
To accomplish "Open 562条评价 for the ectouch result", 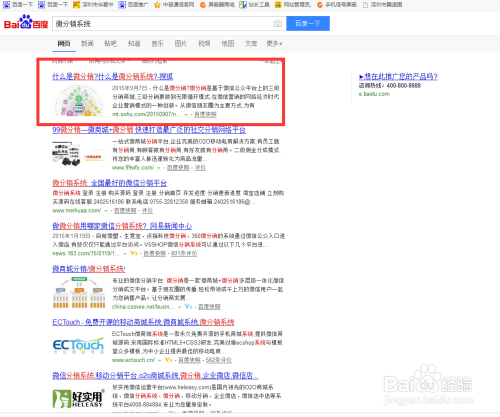I will point(219,360).
